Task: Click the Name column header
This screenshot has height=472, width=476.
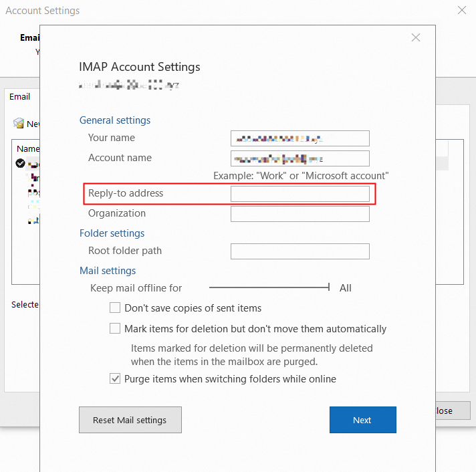Action: coord(28,148)
